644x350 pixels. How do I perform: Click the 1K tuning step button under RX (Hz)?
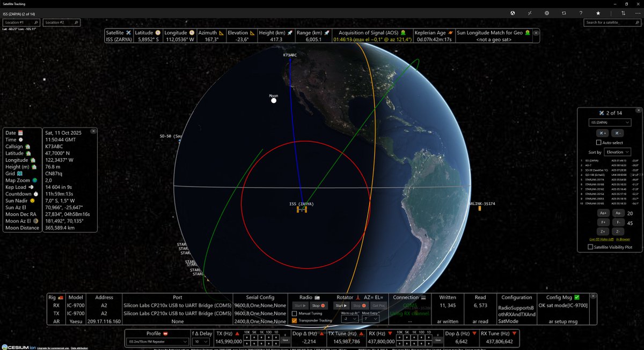click(x=414, y=337)
